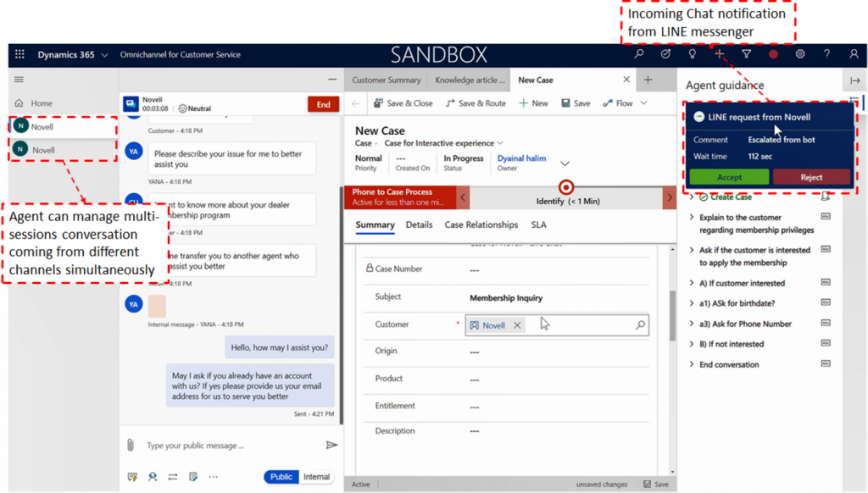Expand the 'End conversation' guidance step
868x493 pixels.
point(692,365)
